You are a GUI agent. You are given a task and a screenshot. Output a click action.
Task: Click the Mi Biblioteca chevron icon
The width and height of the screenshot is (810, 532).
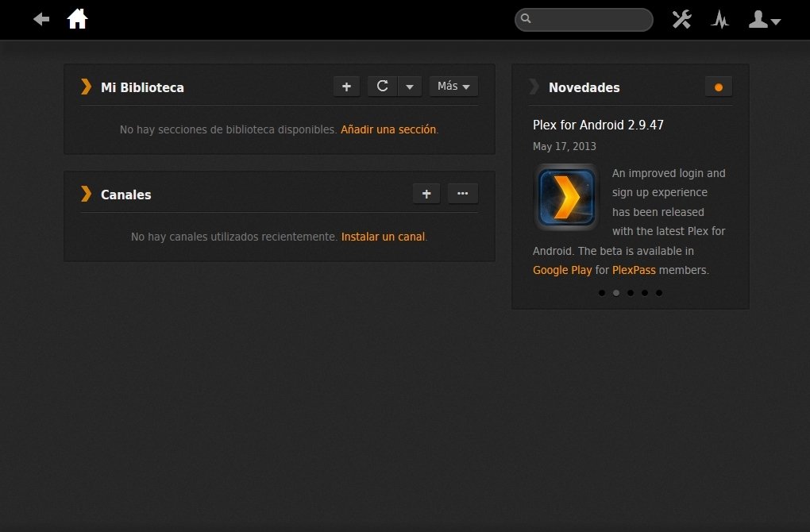pyautogui.click(x=87, y=87)
